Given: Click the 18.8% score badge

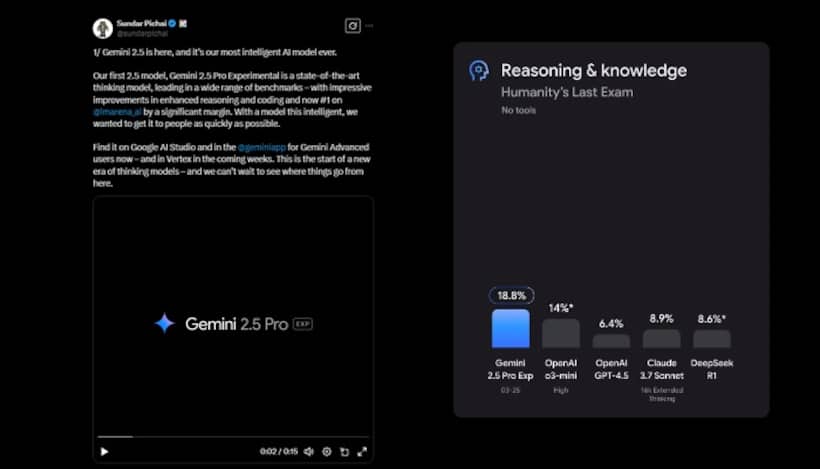Looking at the screenshot, I should (x=511, y=296).
